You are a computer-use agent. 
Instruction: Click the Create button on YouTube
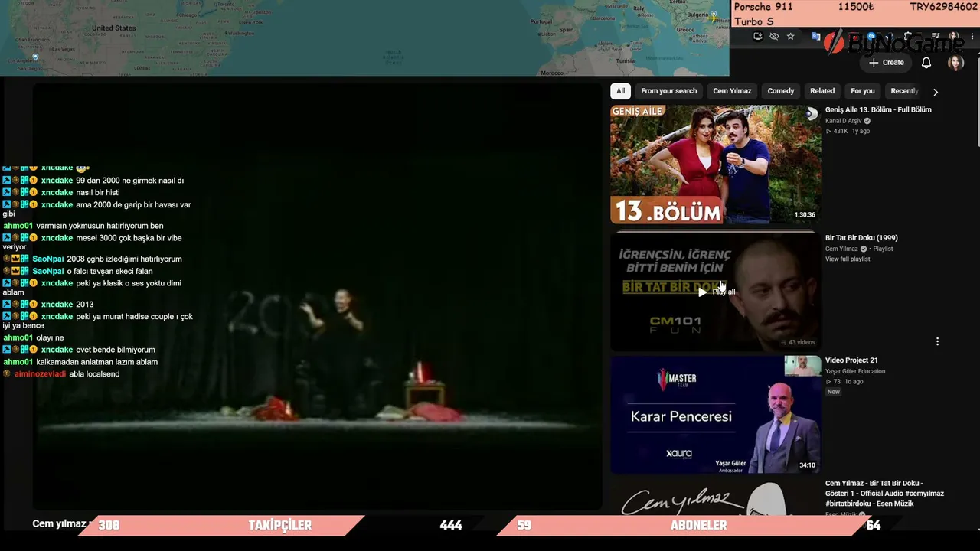(887, 63)
